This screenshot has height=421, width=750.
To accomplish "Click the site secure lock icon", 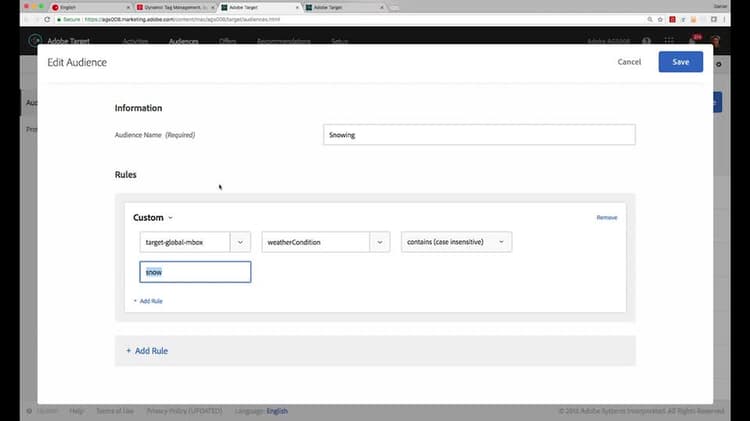I will (x=59, y=20).
